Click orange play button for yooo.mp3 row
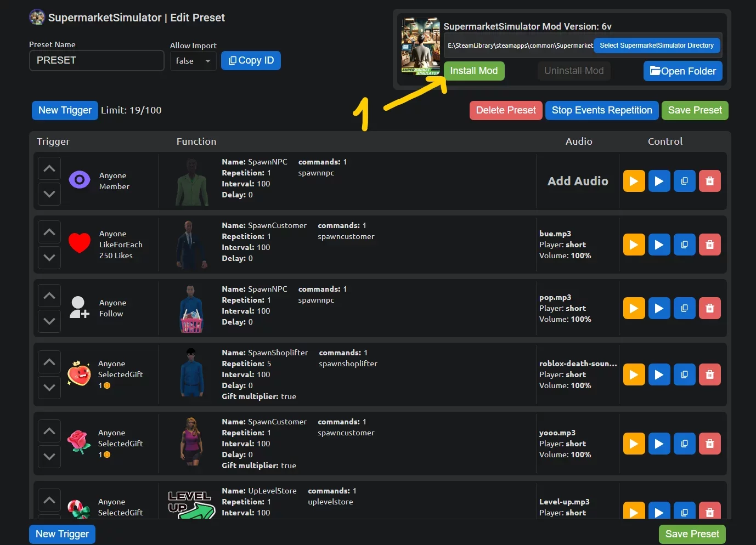756x545 pixels. (x=634, y=444)
